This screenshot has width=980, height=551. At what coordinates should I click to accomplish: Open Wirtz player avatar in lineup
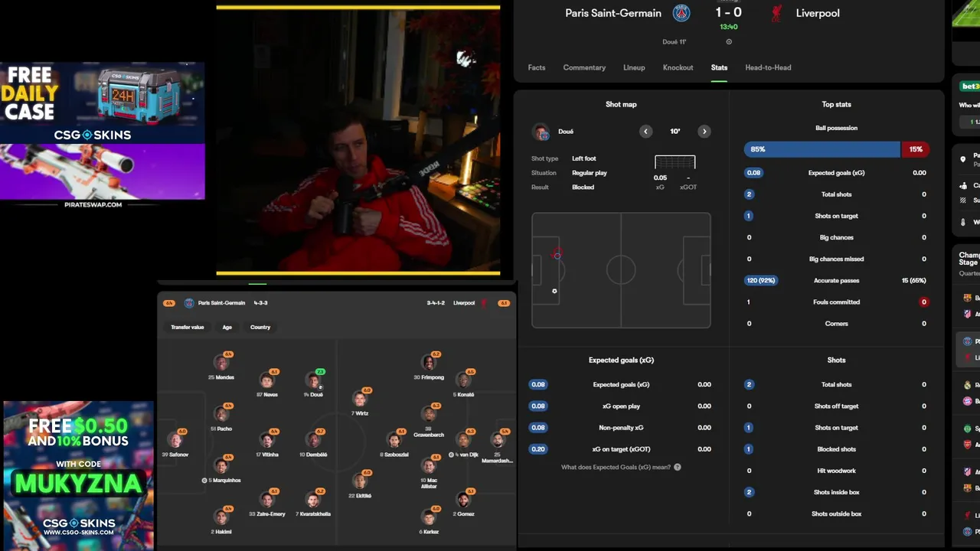click(360, 399)
